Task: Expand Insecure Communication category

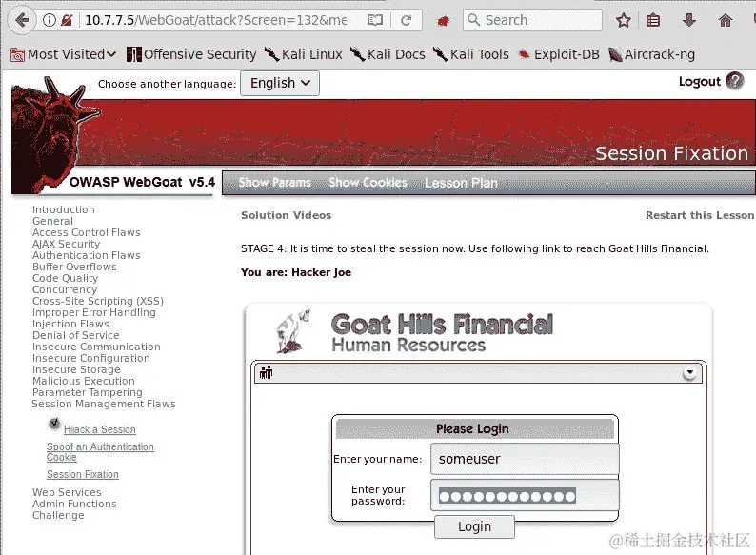Action: [x=96, y=347]
